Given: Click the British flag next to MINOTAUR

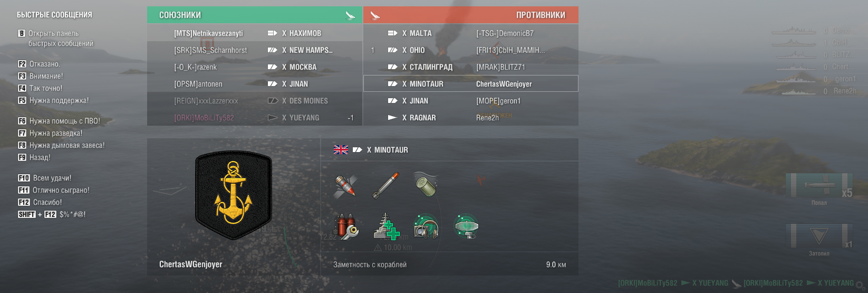Looking at the screenshot, I should (341, 150).
